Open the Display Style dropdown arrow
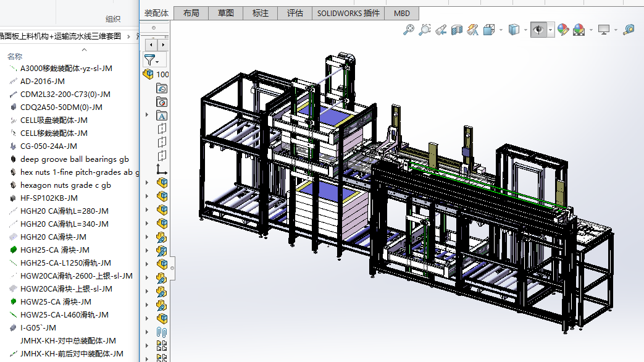Image resolution: width=644 pixels, height=362 pixels. [x=525, y=30]
